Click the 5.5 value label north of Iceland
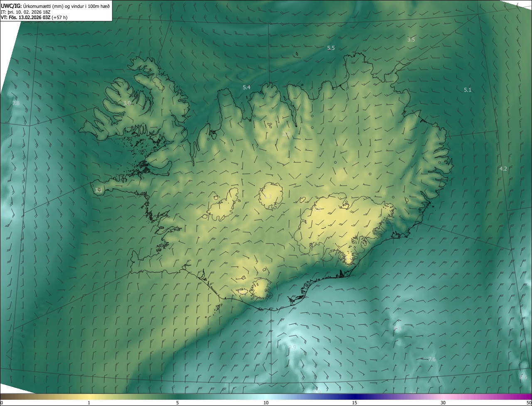Image resolution: width=532 pixels, height=406 pixels. (x=331, y=48)
